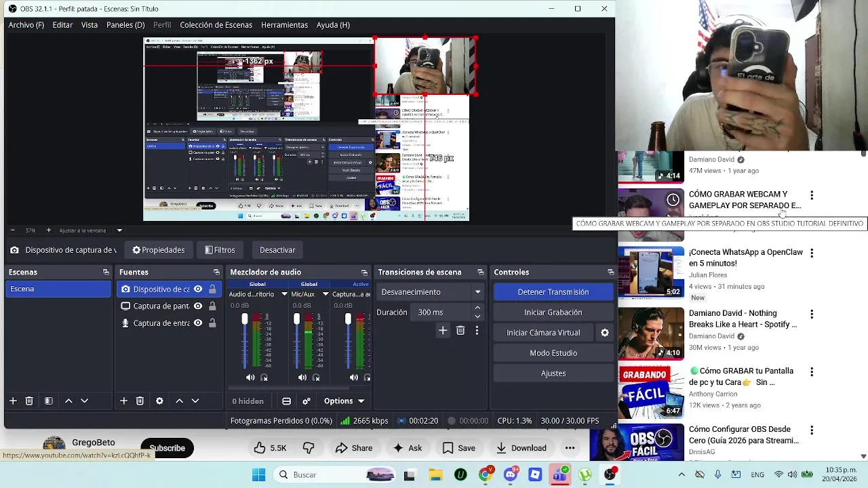Open advanced audio properties gears icon

click(307, 401)
